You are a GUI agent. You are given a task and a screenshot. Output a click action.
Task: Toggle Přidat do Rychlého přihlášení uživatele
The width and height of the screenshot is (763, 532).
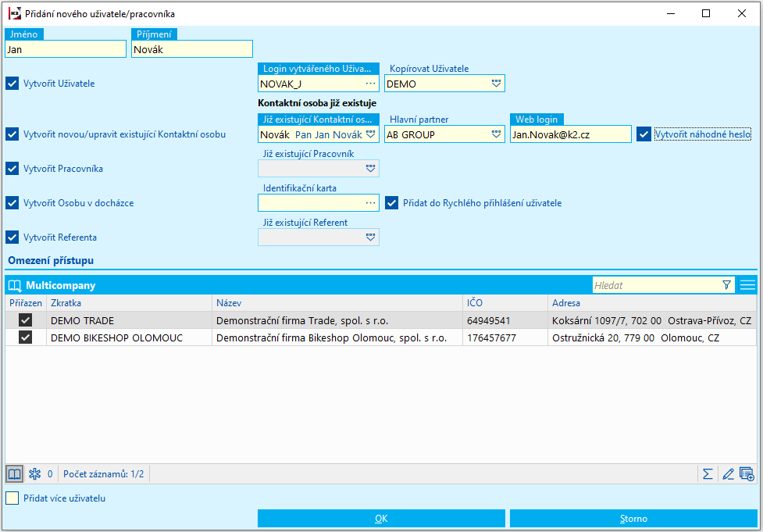click(x=392, y=203)
